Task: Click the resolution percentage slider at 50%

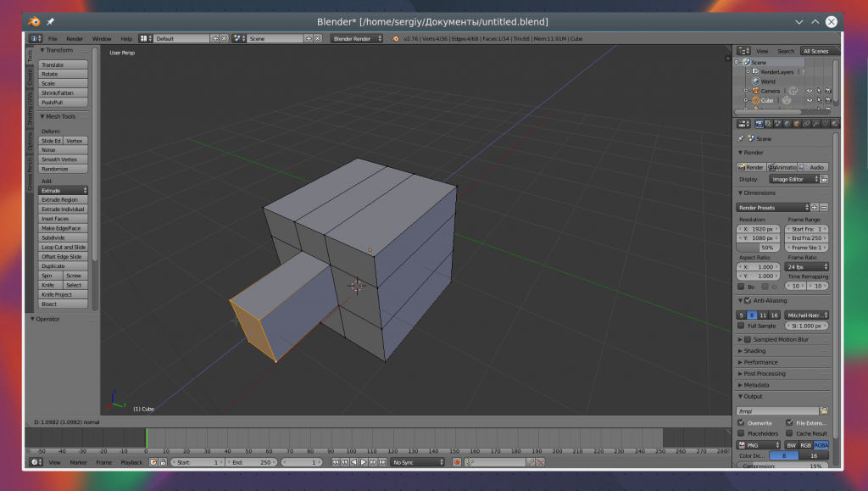Action: pyautogui.click(x=759, y=248)
